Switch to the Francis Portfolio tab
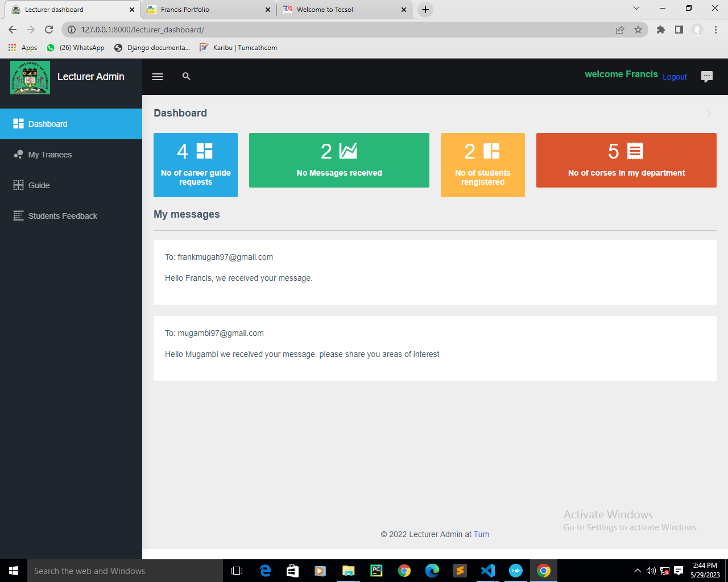 (x=185, y=10)
